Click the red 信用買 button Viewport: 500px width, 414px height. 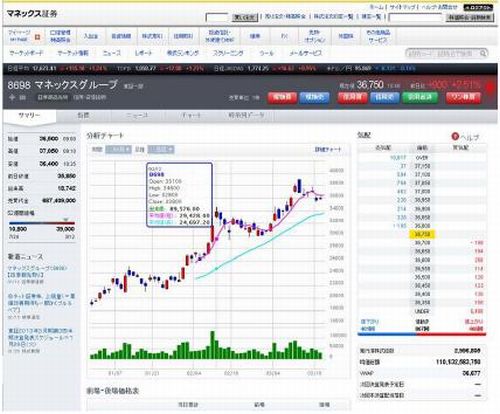pos(352,97)
